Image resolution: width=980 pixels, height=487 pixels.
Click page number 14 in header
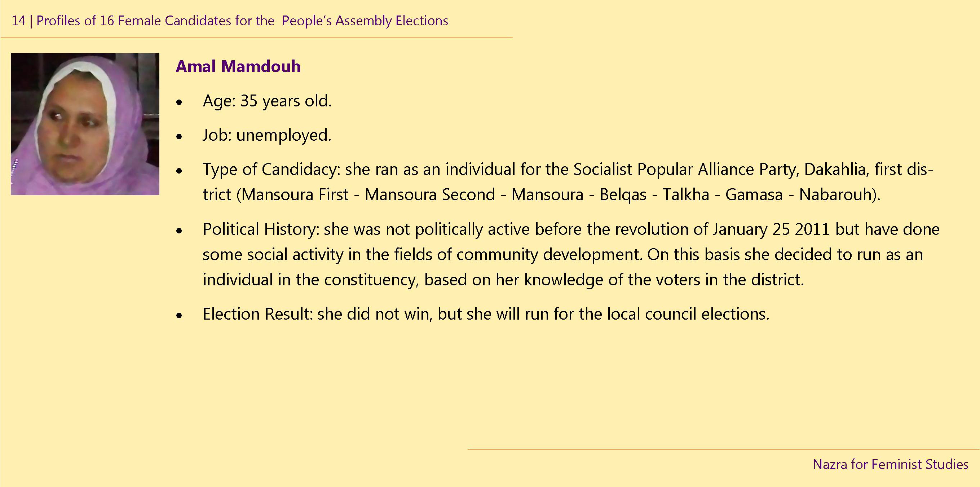click(18, 21)
